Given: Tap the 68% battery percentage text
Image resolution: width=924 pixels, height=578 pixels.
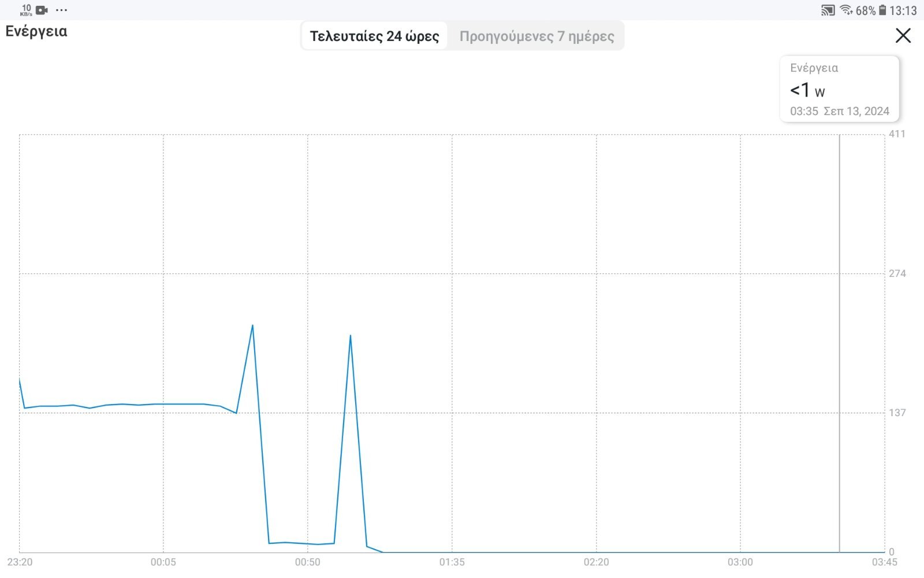Looking at the screenshot, I should (x=865, y=10).
